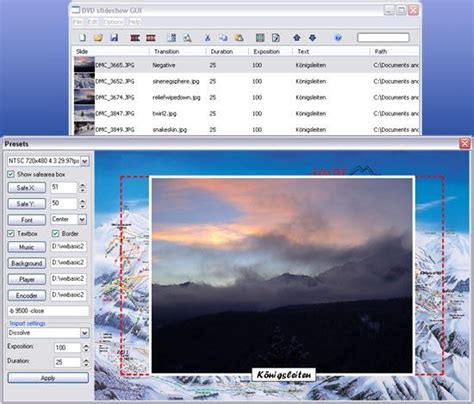Click the preview magnifier toolbar icon
Viewport: 474px width, 404px height.
pyautogui.click(x=187, y=38)
